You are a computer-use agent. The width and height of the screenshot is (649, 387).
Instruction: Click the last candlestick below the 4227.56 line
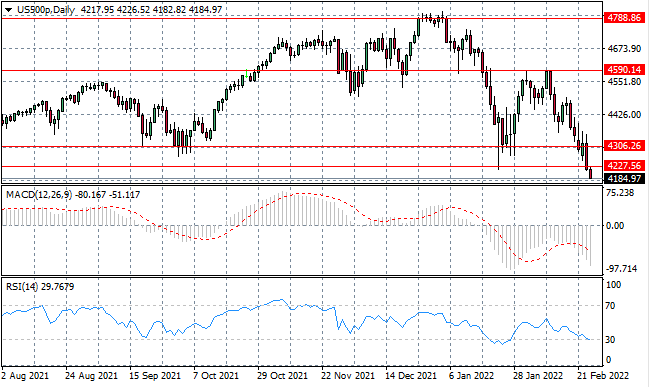(x=590, y=174)
